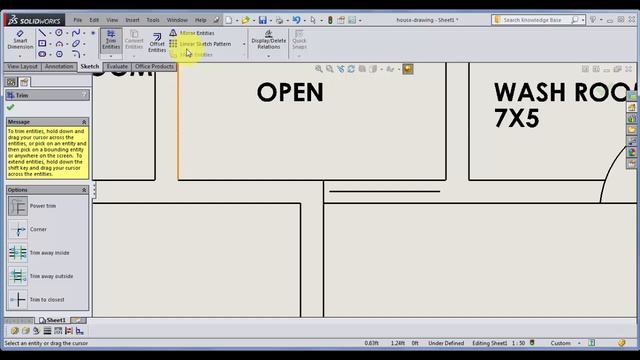Select the Corner trim option
This screenshot has width=640, height=360.
pos(27,229)
